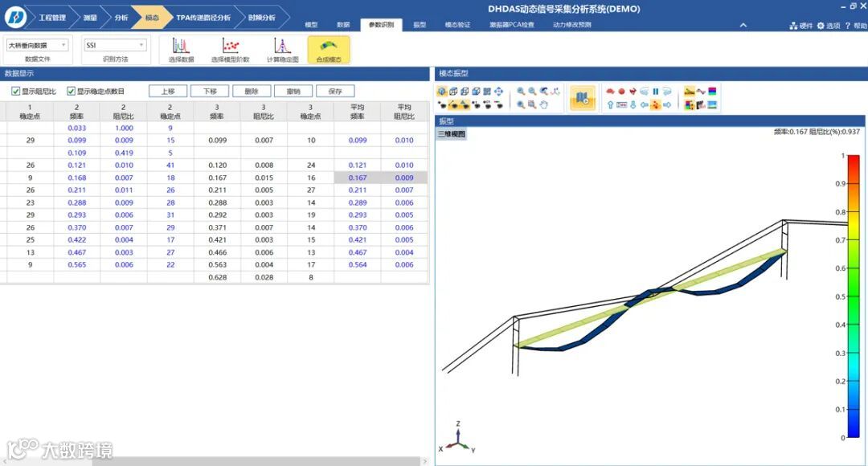This screenshot has height=466, width=868.
Task: Open the SSI identification method dropdown
Action: pyautogui.click(x=115, y=45)
